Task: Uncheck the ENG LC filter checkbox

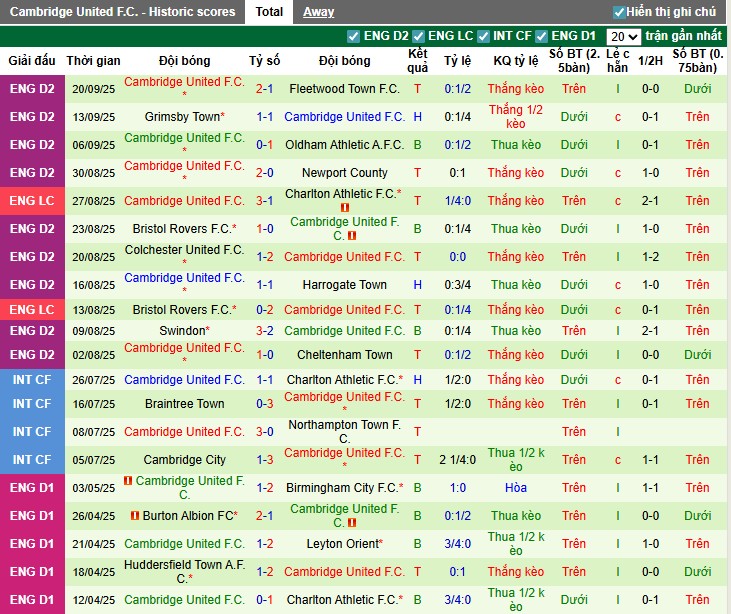Action: point(418,36)
